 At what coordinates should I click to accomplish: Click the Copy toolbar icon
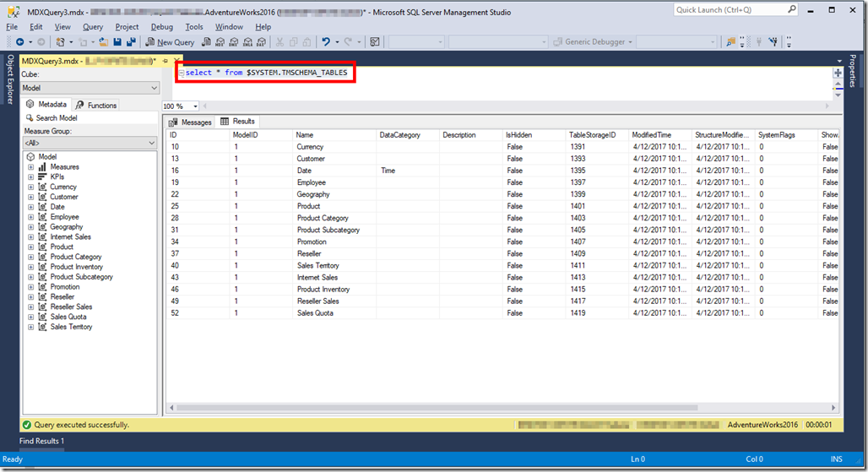click(x=293, y=42)
